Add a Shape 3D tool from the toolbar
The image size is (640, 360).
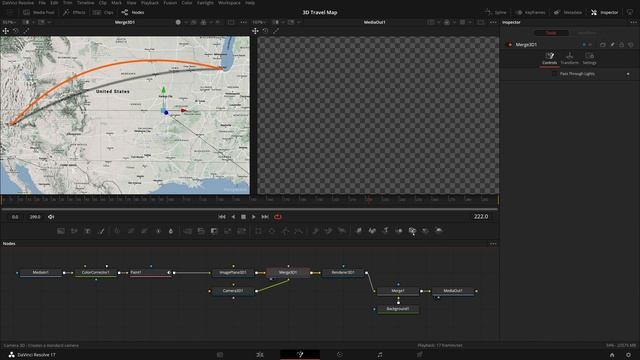point(372,231)
